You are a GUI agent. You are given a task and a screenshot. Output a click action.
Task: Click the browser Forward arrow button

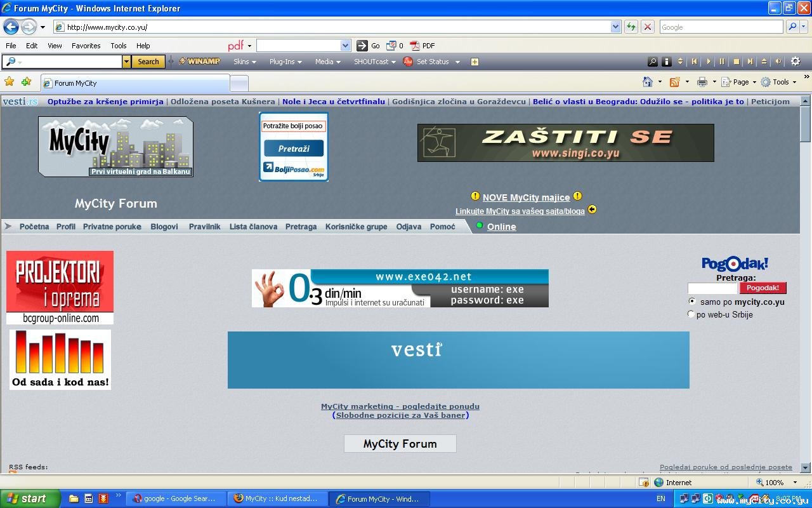click(29, 27)
